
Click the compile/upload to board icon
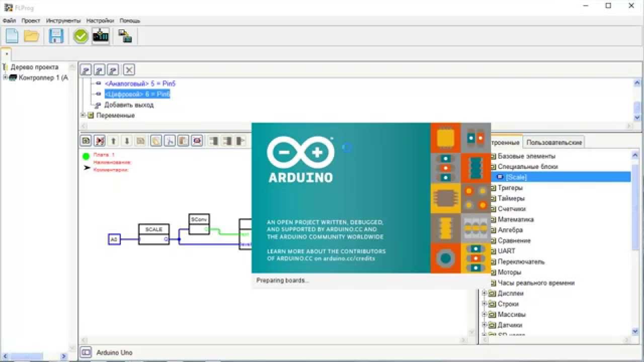101,36
